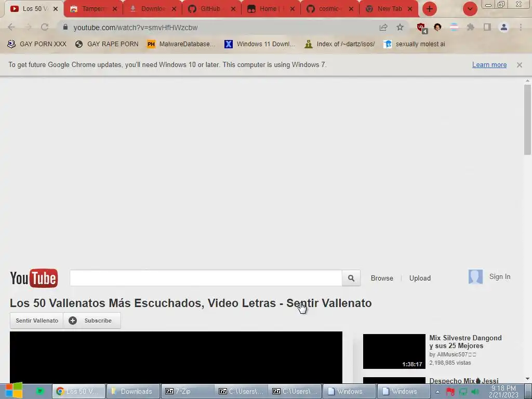The width and height of the screenshot is (532, 399).
Task: Close the GitHub tab
Action: pos(233,9)
